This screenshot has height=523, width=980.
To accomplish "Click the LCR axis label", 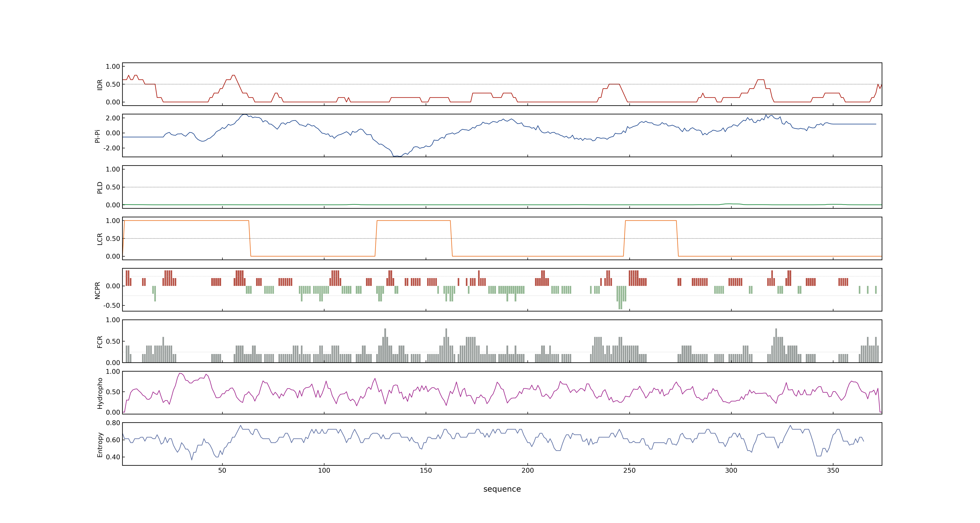I will coord(100,239).
